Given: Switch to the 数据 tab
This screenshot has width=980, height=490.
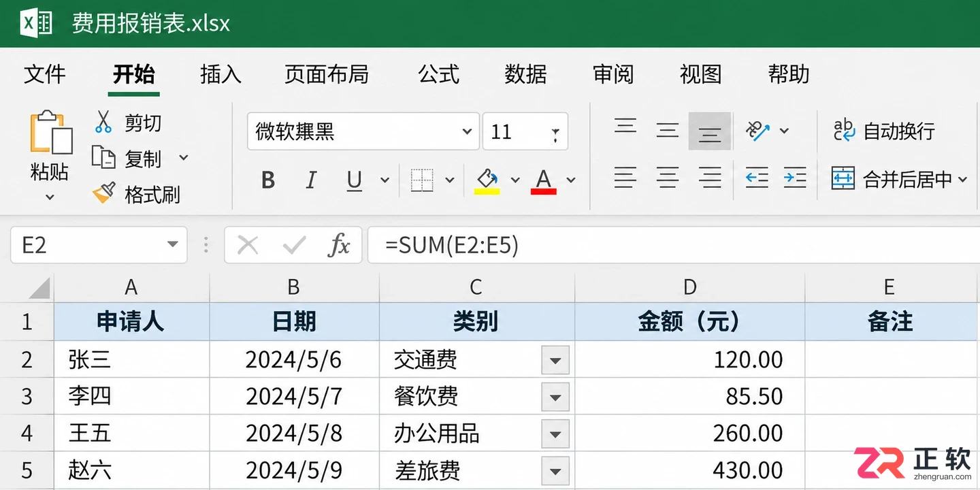Looking at the screenshot, I should point(526,73).
